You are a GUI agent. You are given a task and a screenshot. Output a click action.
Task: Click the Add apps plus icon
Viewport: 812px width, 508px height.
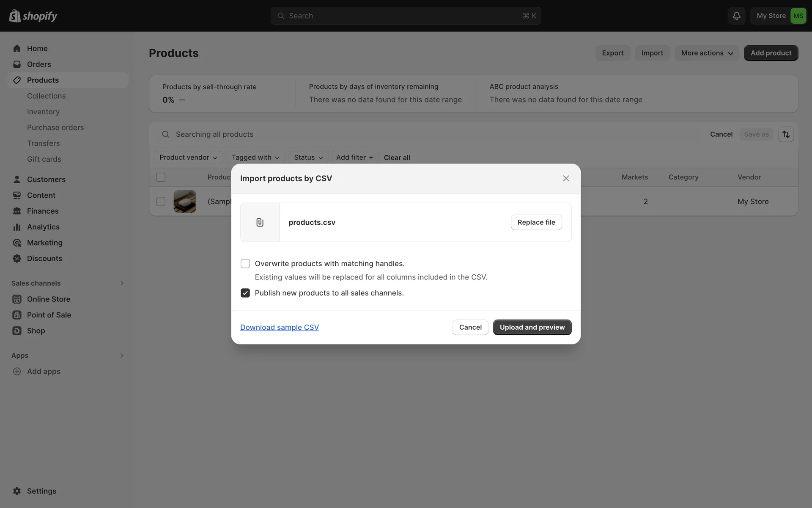17,371
